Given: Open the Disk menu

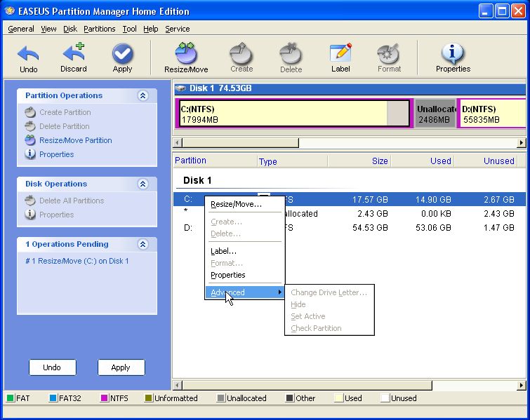Looking at the screenshot, I should click(x=70, y=29).
